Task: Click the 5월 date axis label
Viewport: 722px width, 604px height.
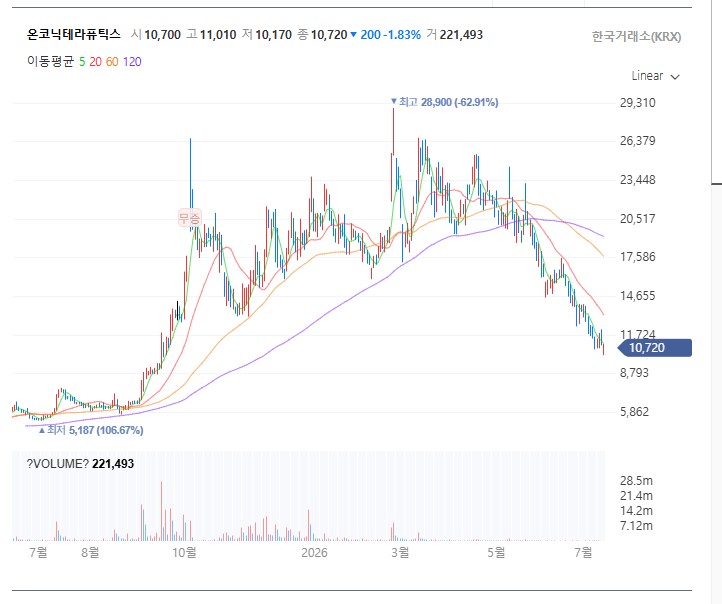Action: (x=496, y=552)
